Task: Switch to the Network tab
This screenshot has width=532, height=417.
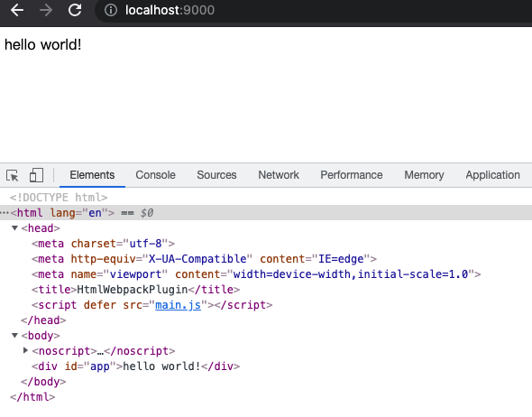Action: (279, 175)
